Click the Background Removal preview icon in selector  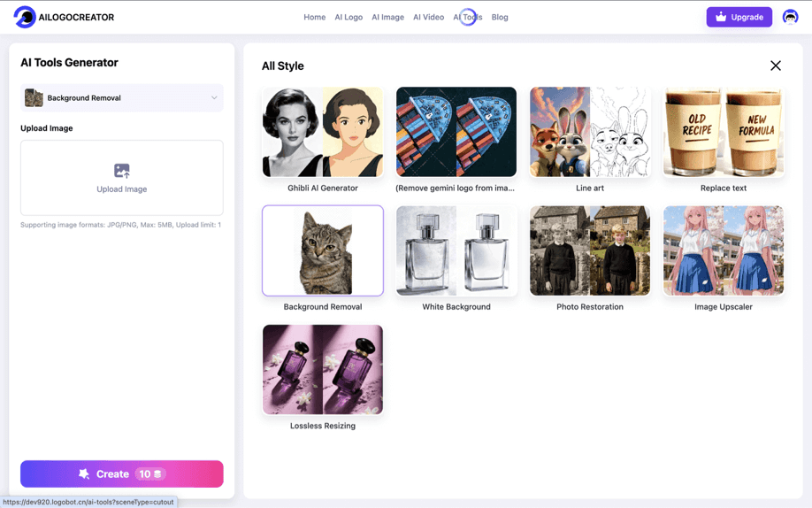click(x=34, y=97)
